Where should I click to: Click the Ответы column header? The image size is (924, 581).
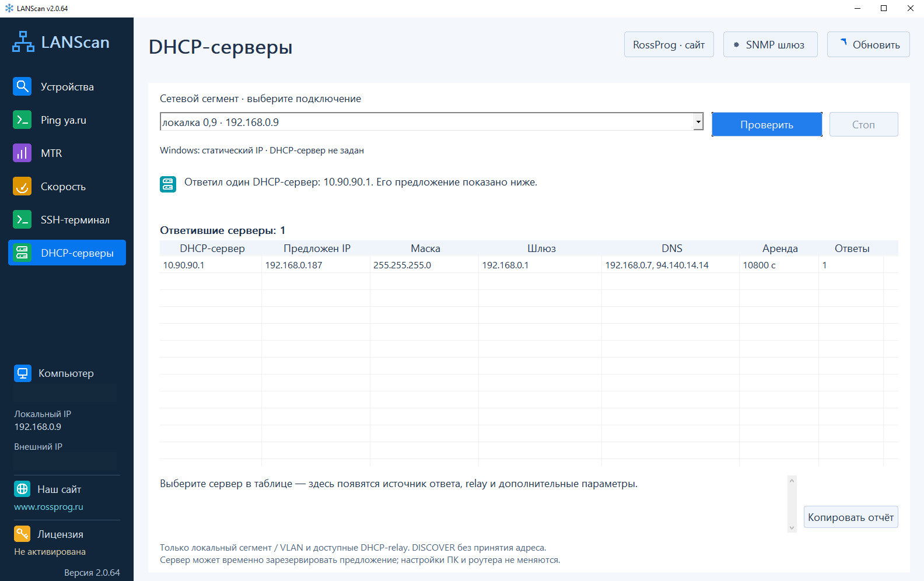(x=852, y=249)
